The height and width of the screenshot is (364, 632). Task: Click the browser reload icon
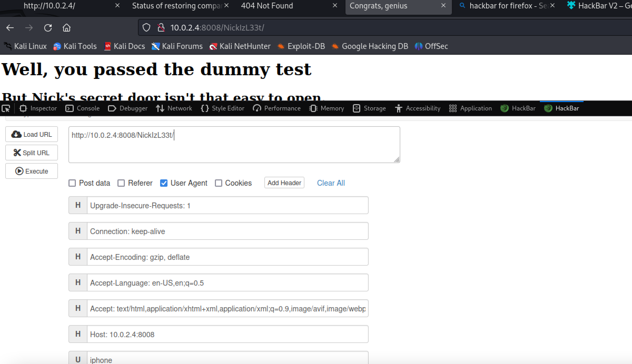pyautogui.click(x=48, y=28)
